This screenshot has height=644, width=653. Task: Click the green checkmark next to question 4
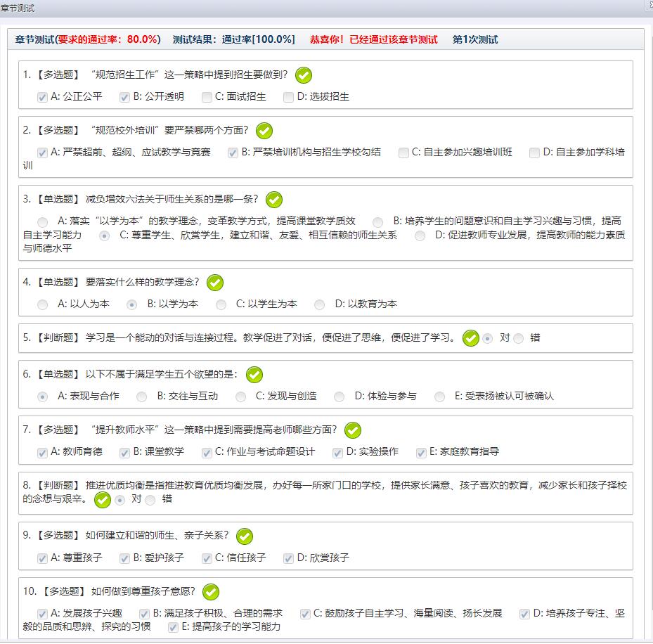tap(215, 283)
